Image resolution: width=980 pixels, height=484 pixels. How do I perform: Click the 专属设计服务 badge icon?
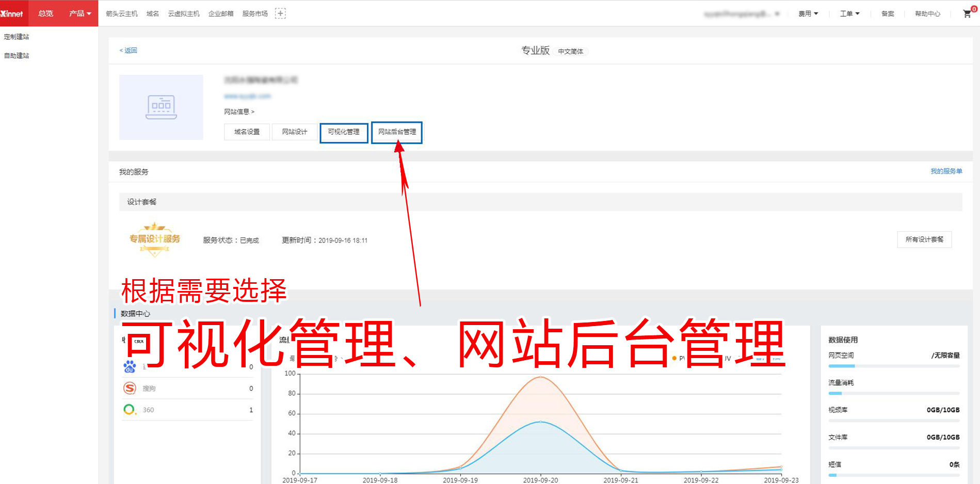(x=155, y=239)
